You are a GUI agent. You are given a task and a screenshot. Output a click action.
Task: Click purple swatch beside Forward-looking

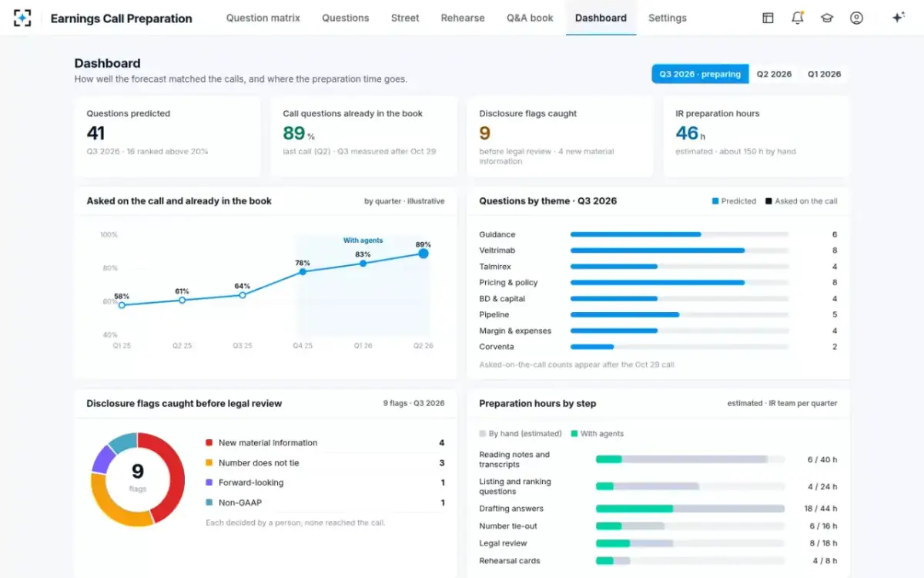[x=209, y=483]
